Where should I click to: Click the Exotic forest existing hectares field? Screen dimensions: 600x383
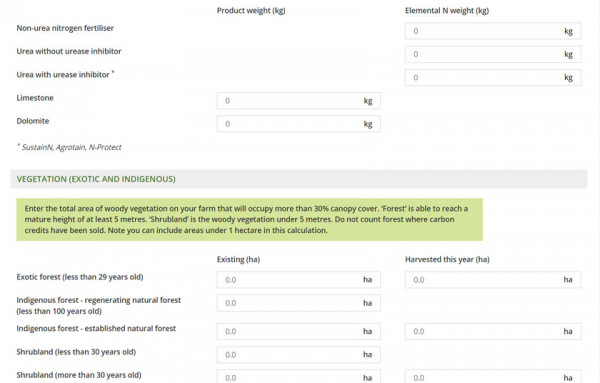[x=298, y=280]
